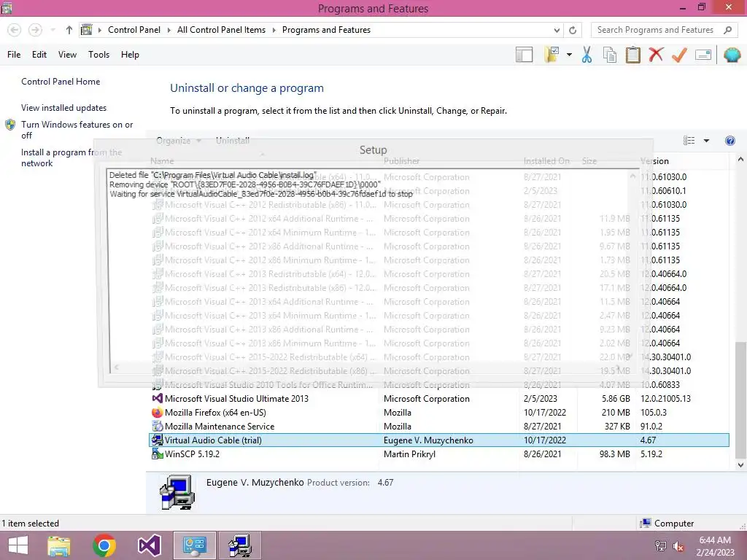Toggle the preview pane layout icon
This screenshot has height=560, width=747.
tap(524, 55)
